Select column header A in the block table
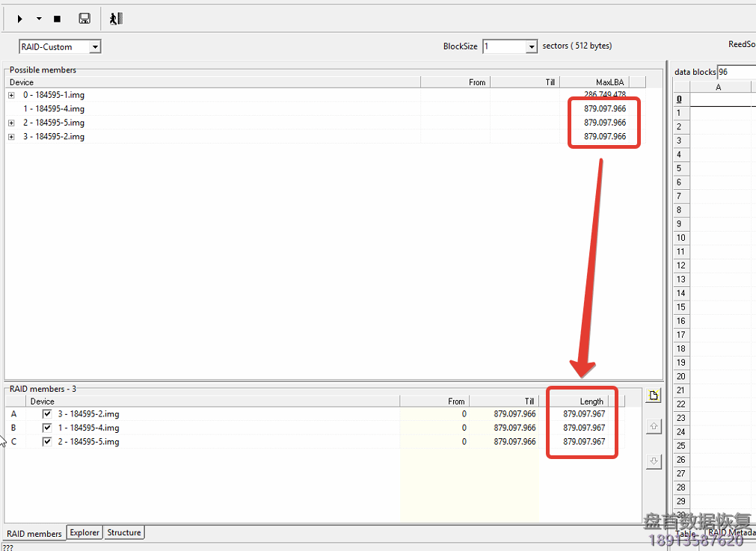The image size is (756, 551). click(x=717, y=87)
